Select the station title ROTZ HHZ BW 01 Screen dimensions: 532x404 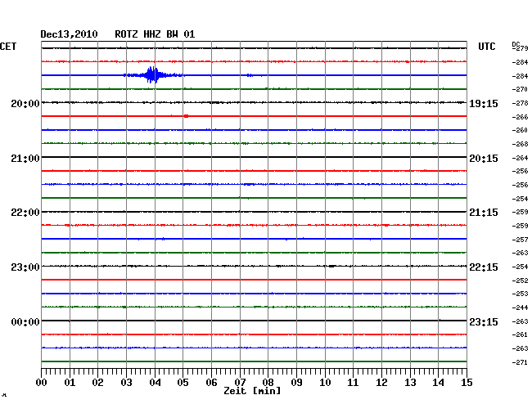click(155, 34)
